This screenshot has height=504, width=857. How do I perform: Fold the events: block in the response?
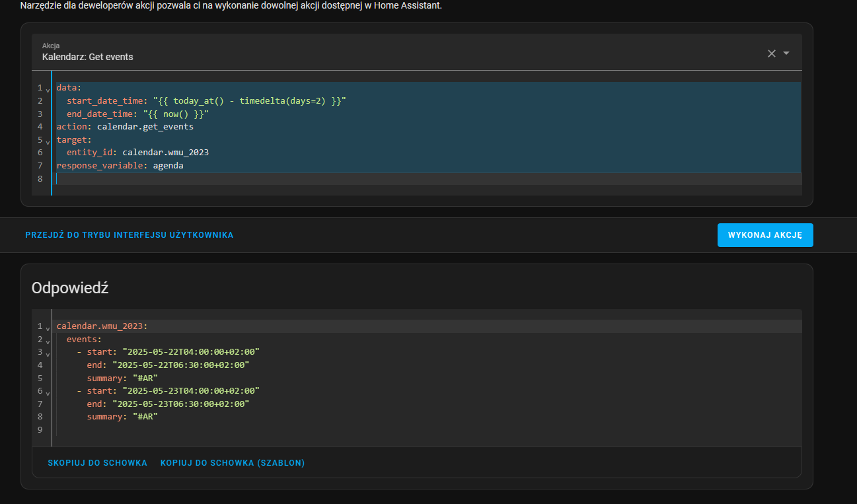(48, 341)
